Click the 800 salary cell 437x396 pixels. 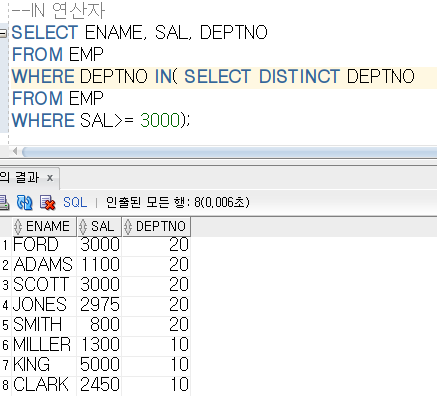pyautogui.click(x=99, y=325)
